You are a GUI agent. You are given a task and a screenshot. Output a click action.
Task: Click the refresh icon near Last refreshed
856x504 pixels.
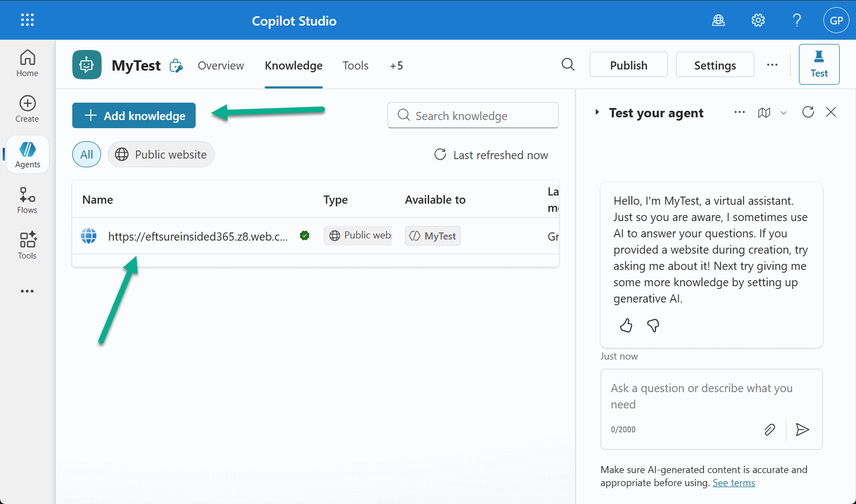tap(440, 155)
